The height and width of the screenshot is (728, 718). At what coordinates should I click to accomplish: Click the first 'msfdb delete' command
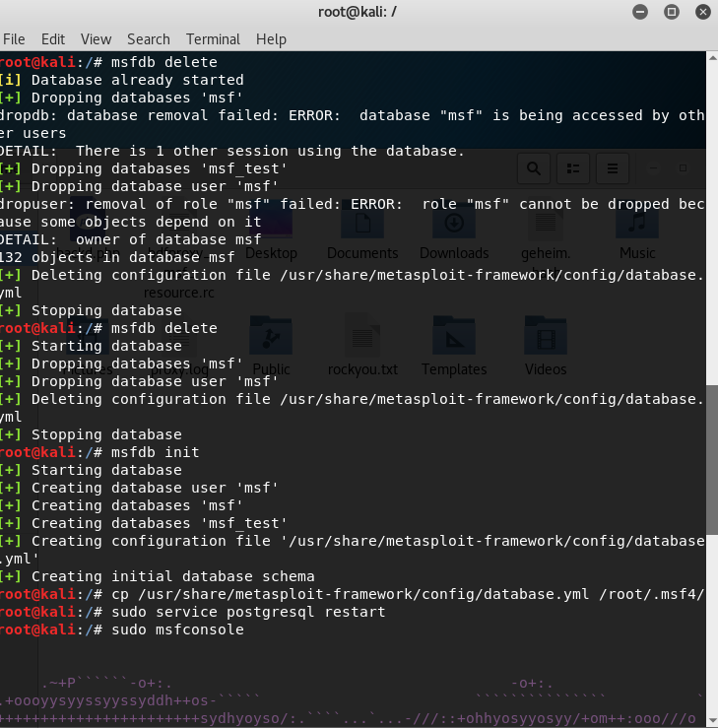(x=164, y=62)
